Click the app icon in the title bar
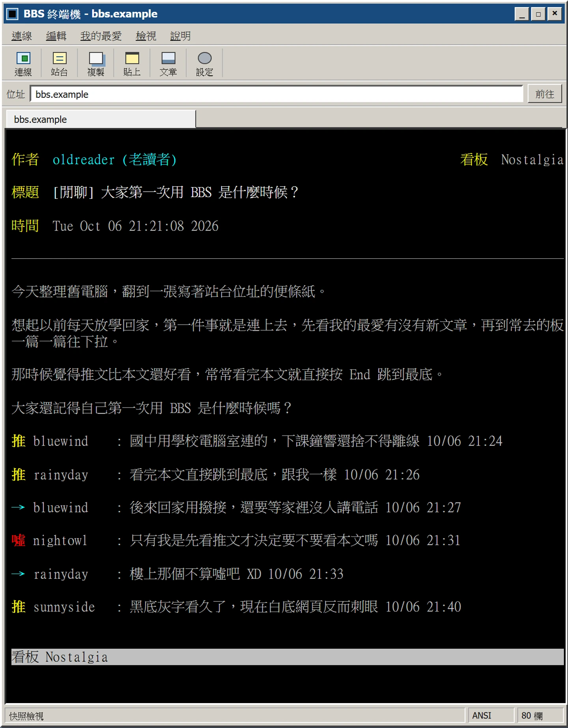Image resolution: width=568 pixels, height=728 pixels. (x=13, y=14)
